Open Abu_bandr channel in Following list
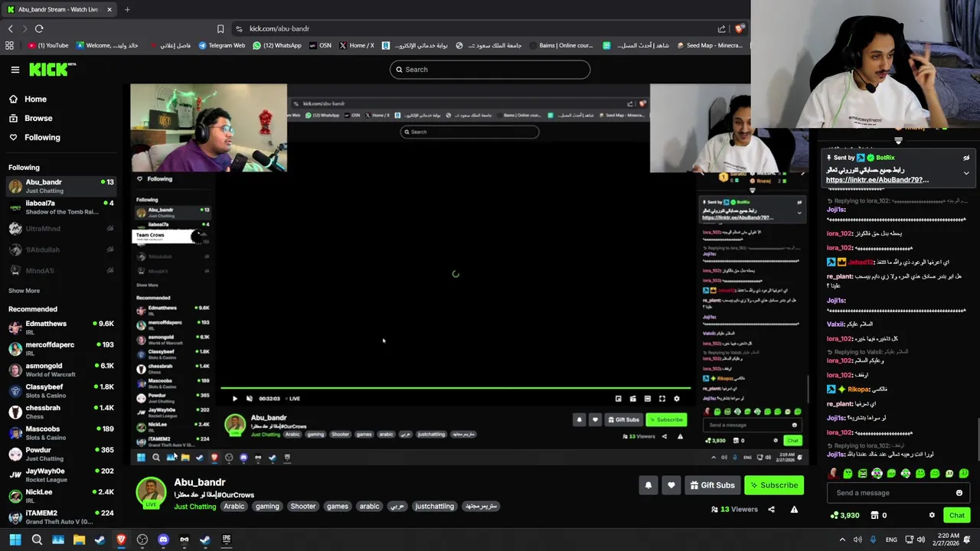This screenshot has height=551, width=980. coord(61,186)
